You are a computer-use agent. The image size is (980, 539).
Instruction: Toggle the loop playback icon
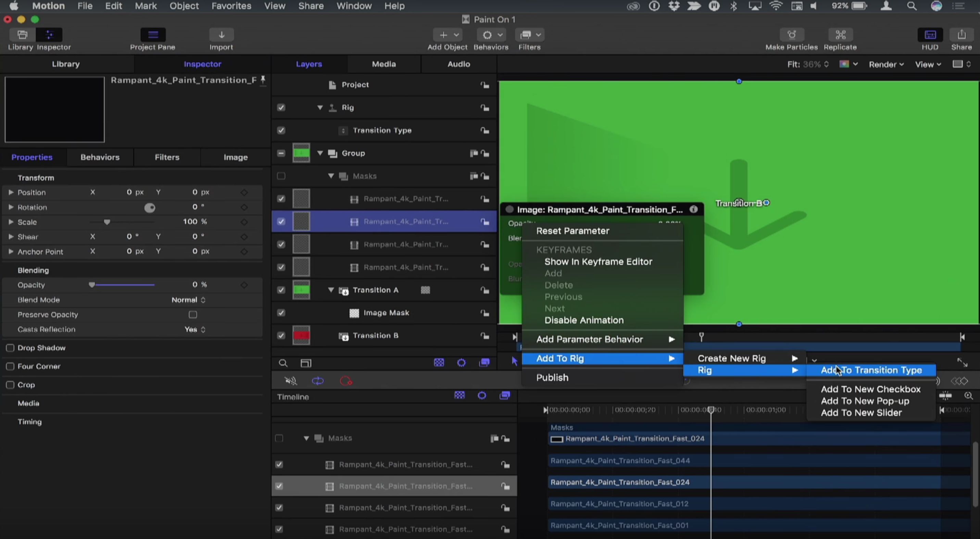318,381
